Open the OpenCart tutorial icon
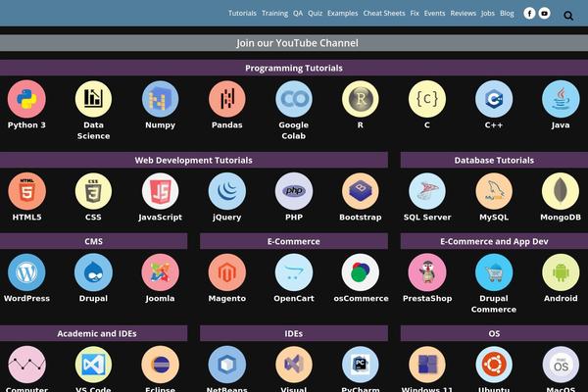 [294, 272]
